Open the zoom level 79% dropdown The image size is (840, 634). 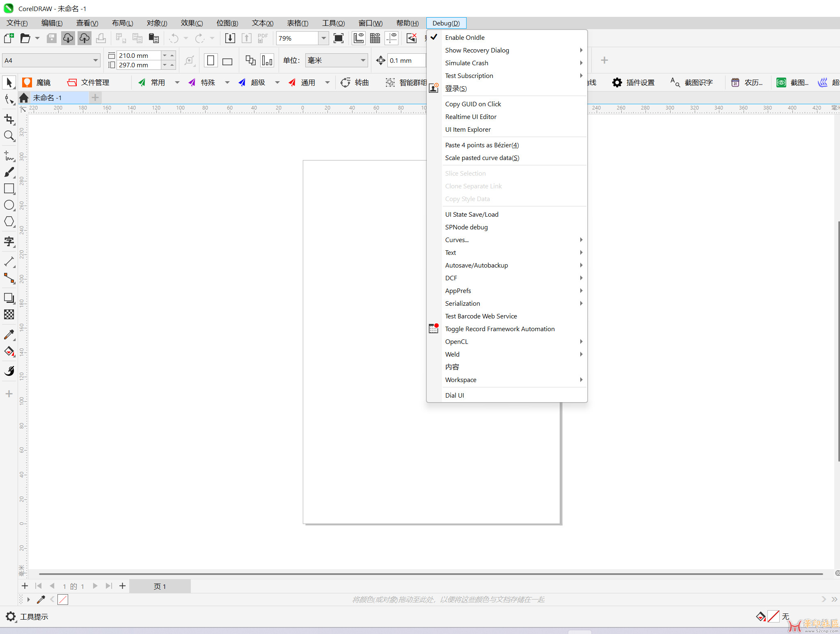tap(324, 39)
